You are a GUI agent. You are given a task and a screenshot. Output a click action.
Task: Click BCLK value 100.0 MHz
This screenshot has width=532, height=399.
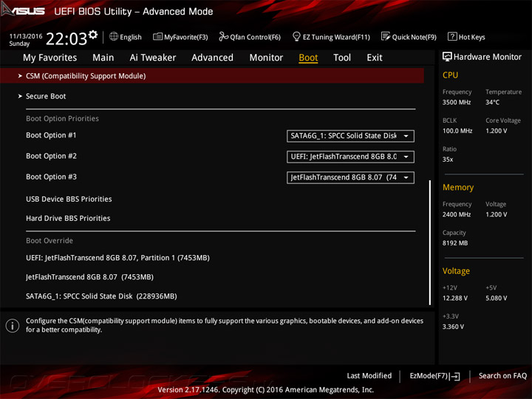[x=457, y=131]
